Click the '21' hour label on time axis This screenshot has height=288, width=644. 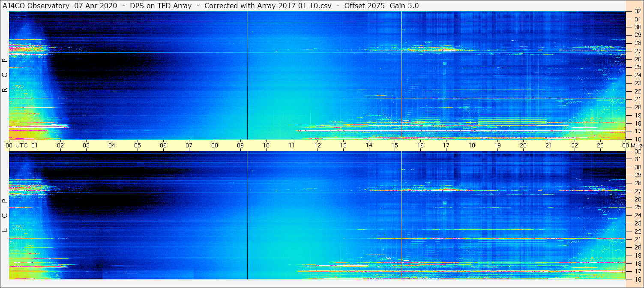pos(549,145)
